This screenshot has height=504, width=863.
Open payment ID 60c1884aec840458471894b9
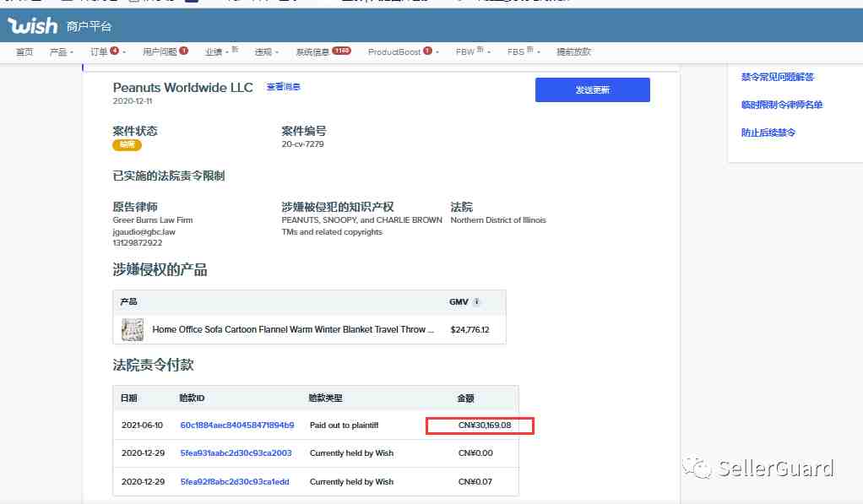[237, 425]
